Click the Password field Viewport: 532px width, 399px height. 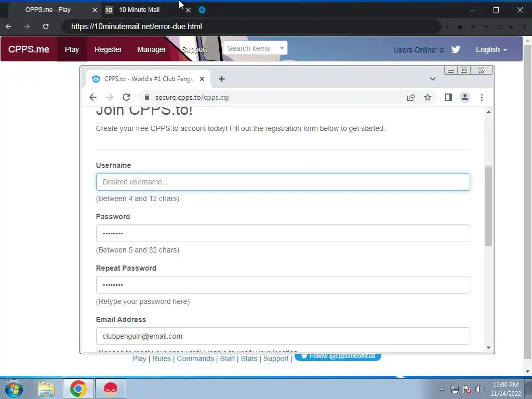[283, 233]
